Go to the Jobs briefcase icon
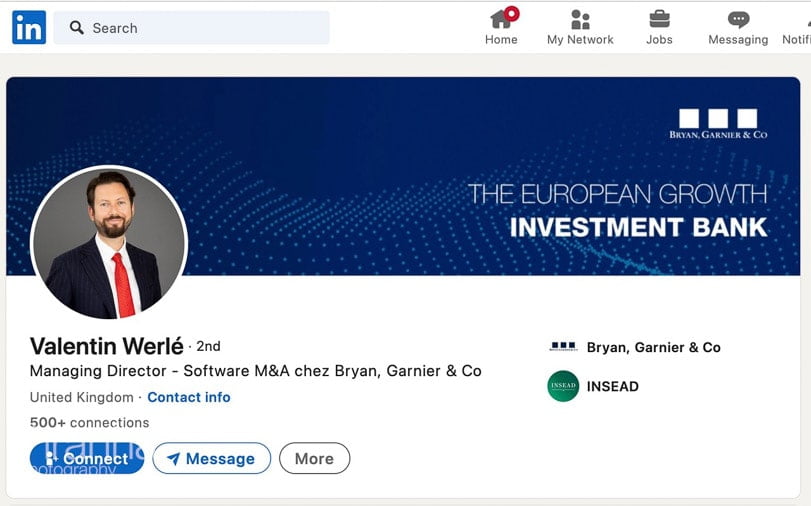The image size is (811, 506). [659, 19]
